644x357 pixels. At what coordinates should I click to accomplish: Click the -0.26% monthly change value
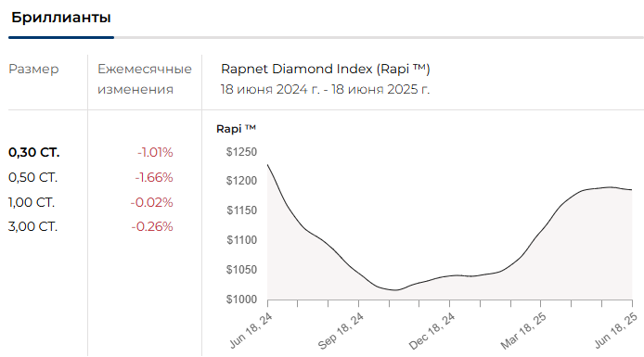152,226
